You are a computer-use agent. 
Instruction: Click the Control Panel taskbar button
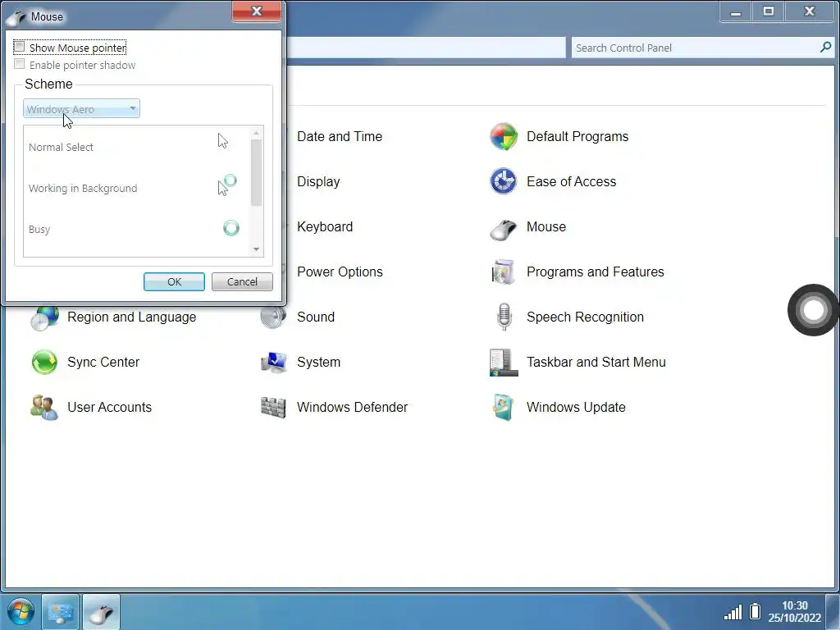point(61,612)
